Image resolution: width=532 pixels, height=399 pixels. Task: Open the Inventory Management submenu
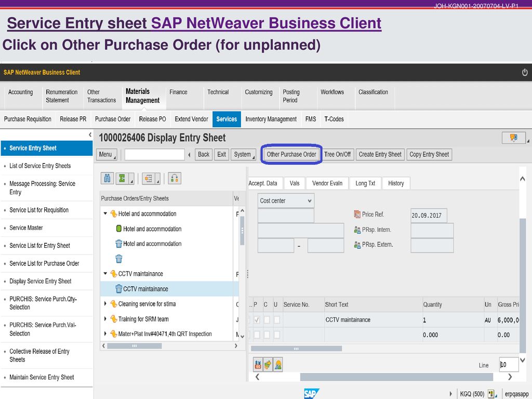point(271,119)
